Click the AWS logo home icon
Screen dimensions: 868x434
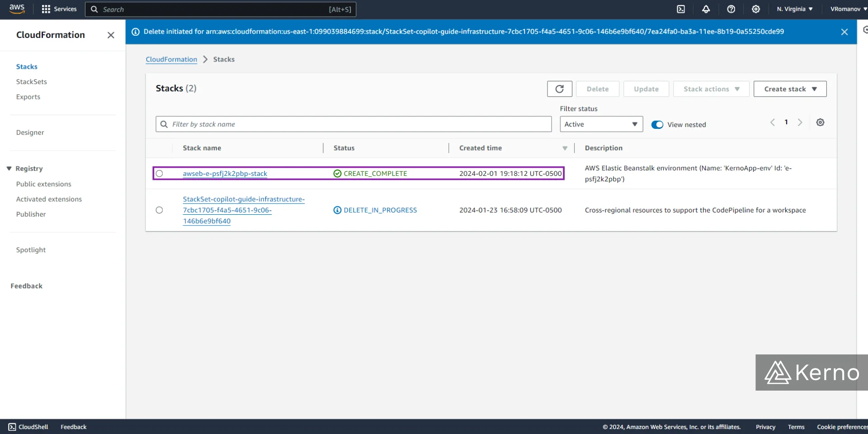(17, 9)
